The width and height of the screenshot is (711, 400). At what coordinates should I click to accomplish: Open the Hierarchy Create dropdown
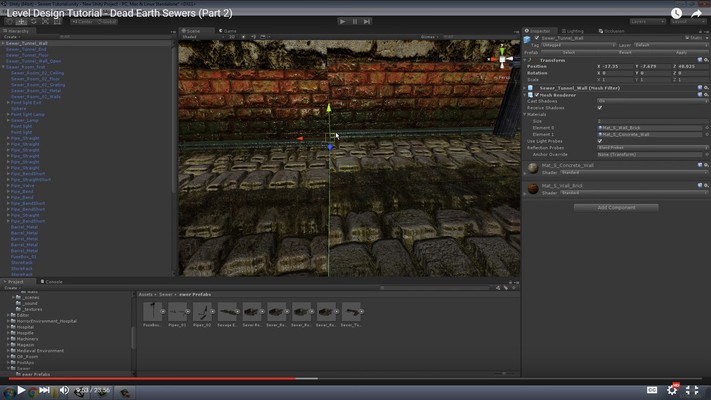(11, 37)
